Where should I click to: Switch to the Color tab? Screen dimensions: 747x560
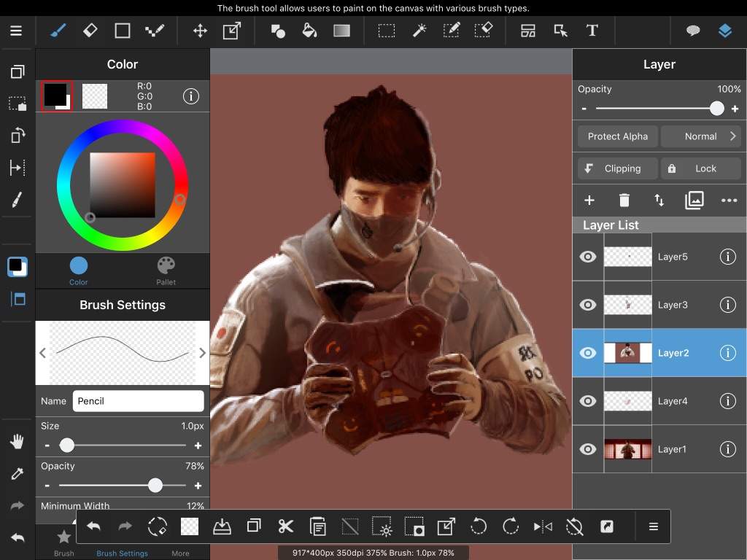pyautogui.click(x=79, y=271)
